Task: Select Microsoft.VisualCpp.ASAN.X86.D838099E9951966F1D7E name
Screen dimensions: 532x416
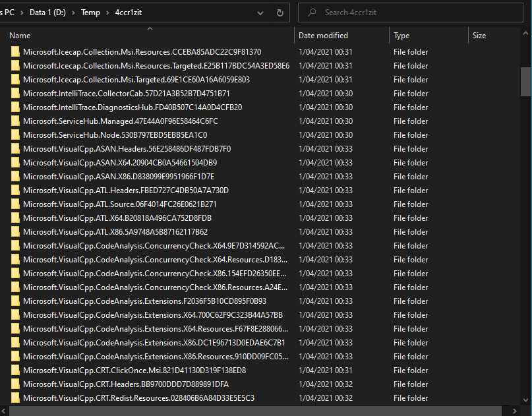Action: click(119, 177)
